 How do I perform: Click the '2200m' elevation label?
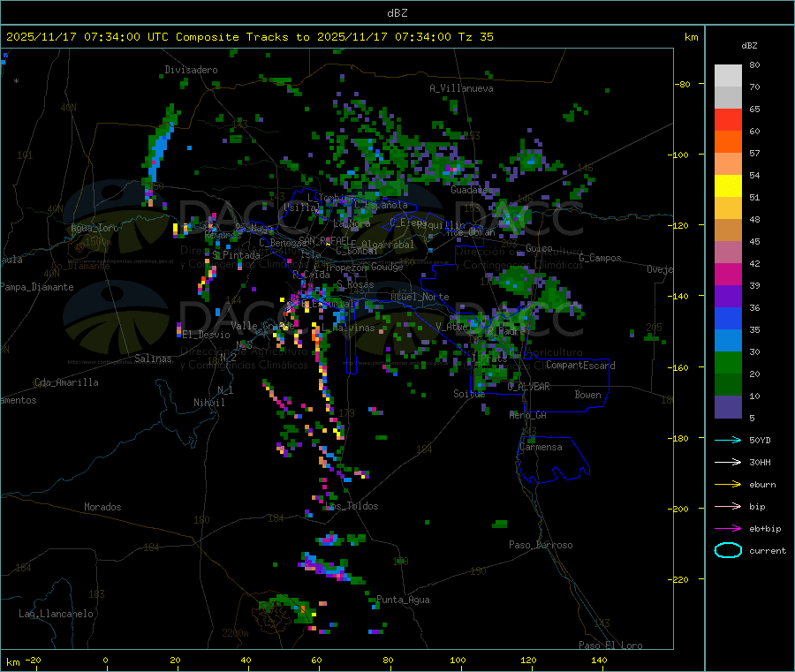pyautogui.click(x=235, y=633)
